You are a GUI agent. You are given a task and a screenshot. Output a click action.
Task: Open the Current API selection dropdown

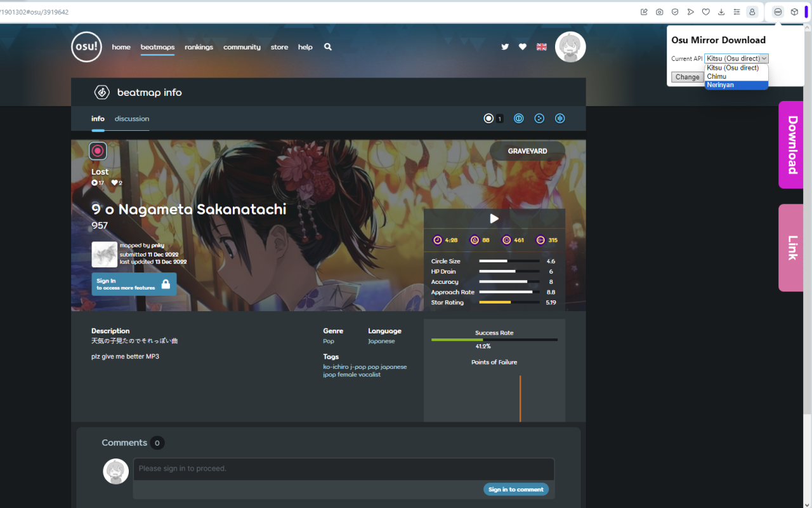[736, 58]
